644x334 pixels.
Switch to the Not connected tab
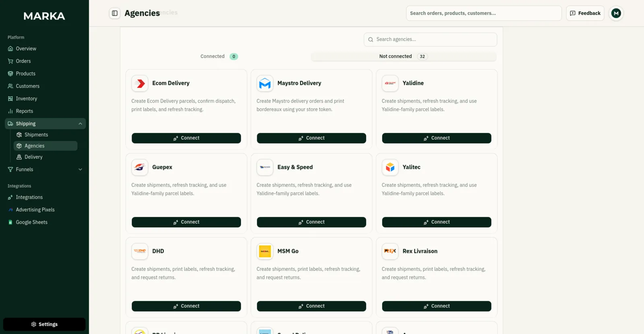(x=404, y=57)
